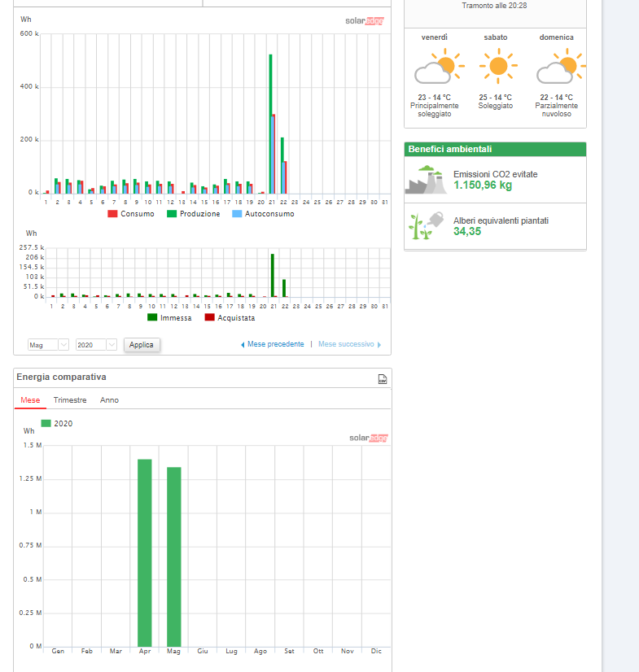Click sabato sunny weather icon
This screenshot has width=639, height=672.
coord(498,66)
